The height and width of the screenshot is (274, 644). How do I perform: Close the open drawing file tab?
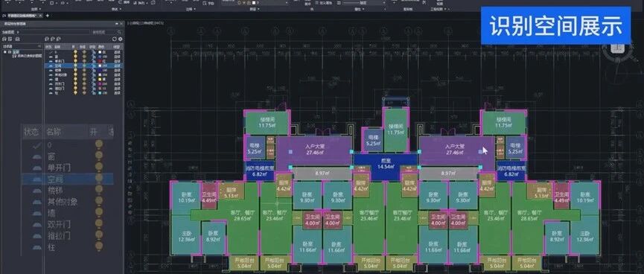(40, 16)
